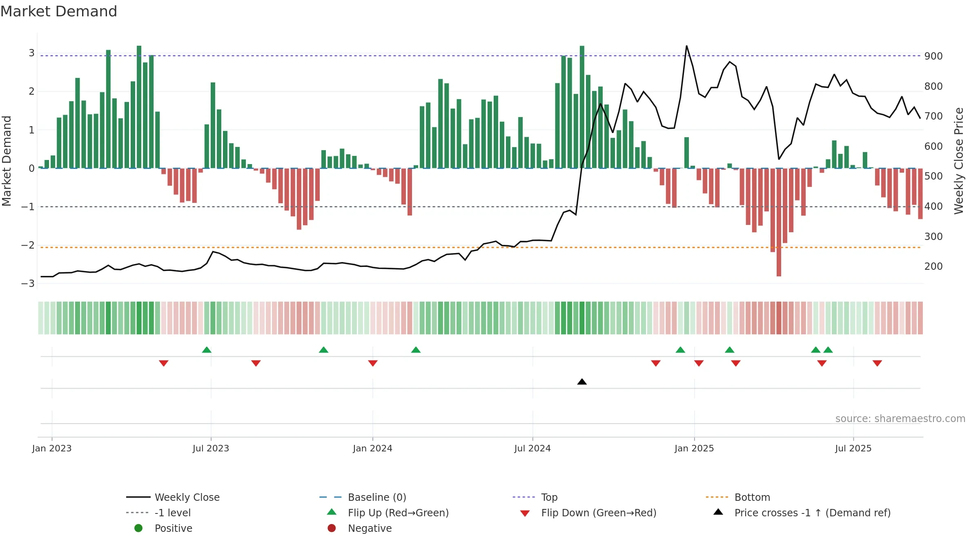Click the 'Flip Up (Red→Green)' legend label
Screen dimensions: 980x551
pos(398,513)
